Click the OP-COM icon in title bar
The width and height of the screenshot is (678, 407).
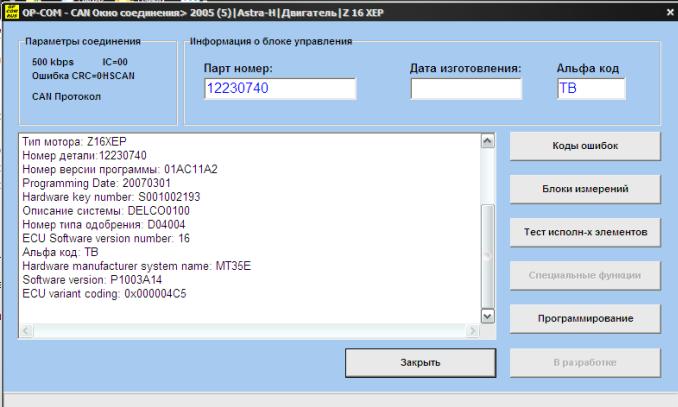pyautogui.click(x=11, y=10)
